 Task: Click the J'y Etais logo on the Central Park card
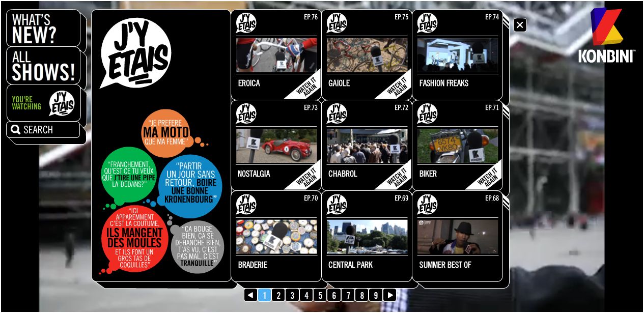337,205
